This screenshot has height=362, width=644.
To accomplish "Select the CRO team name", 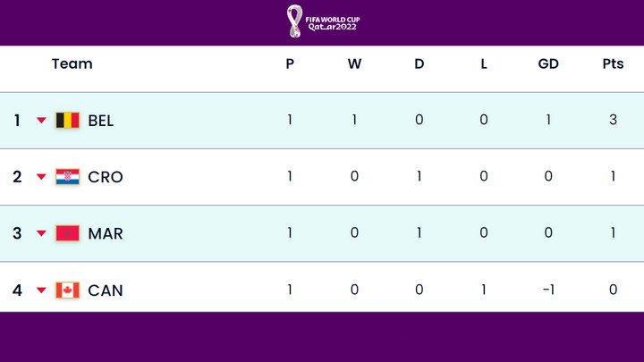I will click(106, 177).
